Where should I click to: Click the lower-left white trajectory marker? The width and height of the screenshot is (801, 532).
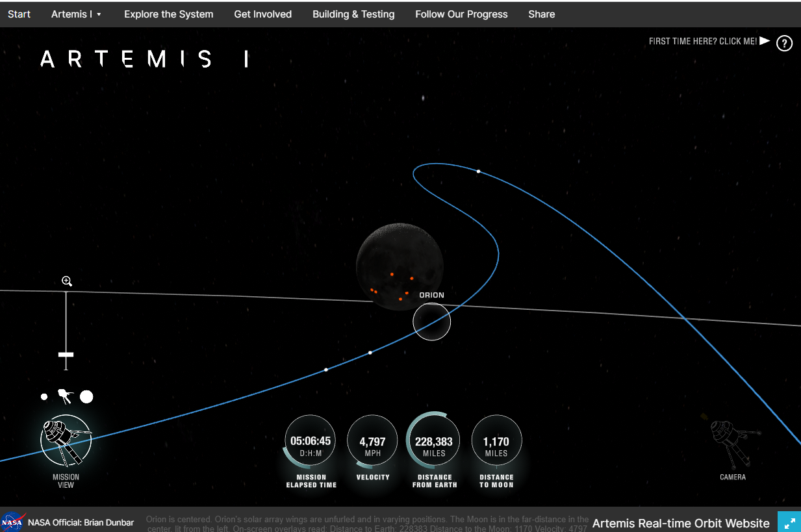coord(326,370)
